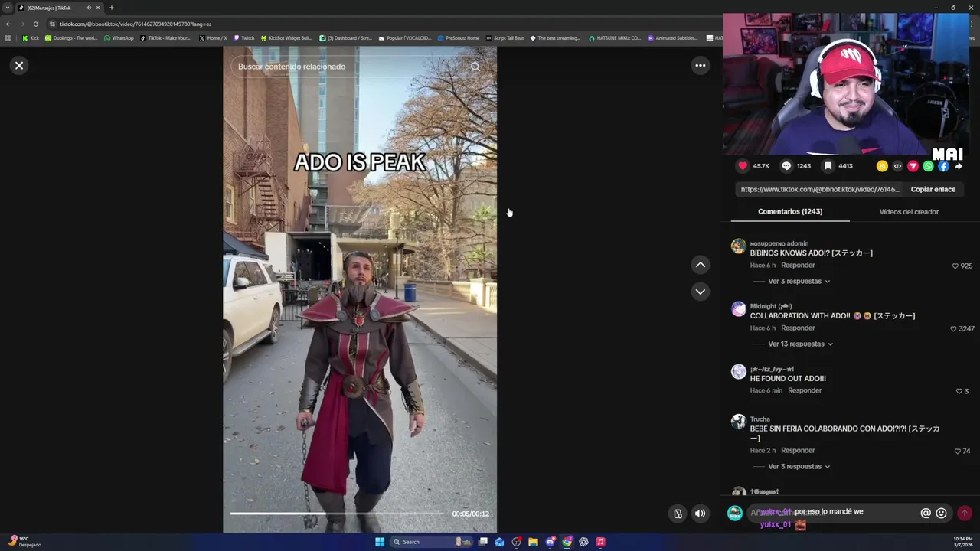
Task: Open the tab search dropdown arrow
Action: (x=8, y=8)
